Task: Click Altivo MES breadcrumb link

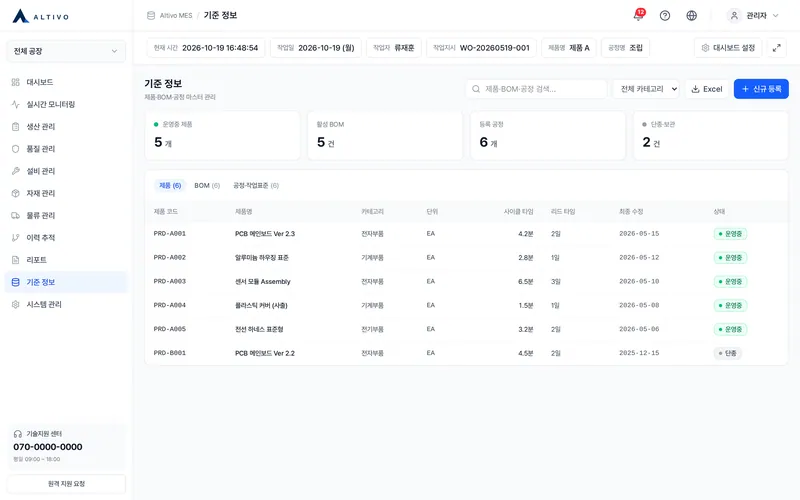Action: 176,16
